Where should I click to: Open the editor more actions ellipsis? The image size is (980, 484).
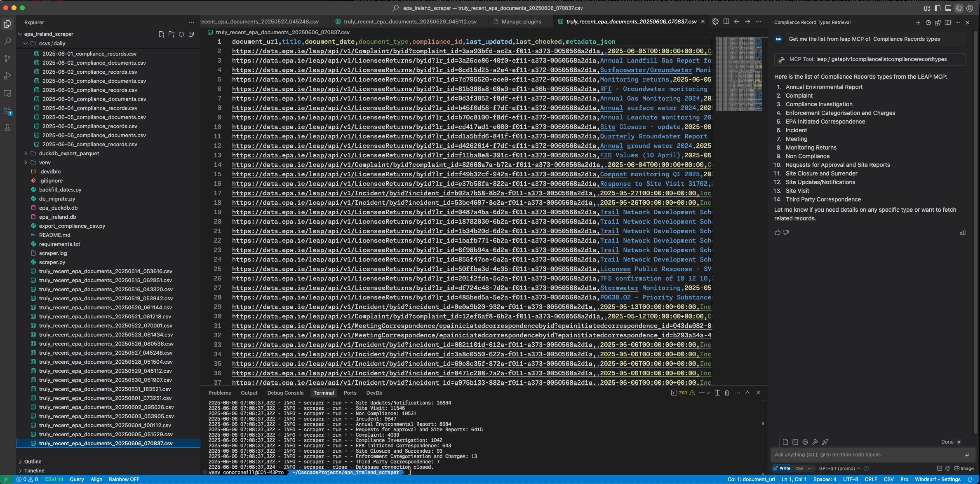click(x=758, y=21)
